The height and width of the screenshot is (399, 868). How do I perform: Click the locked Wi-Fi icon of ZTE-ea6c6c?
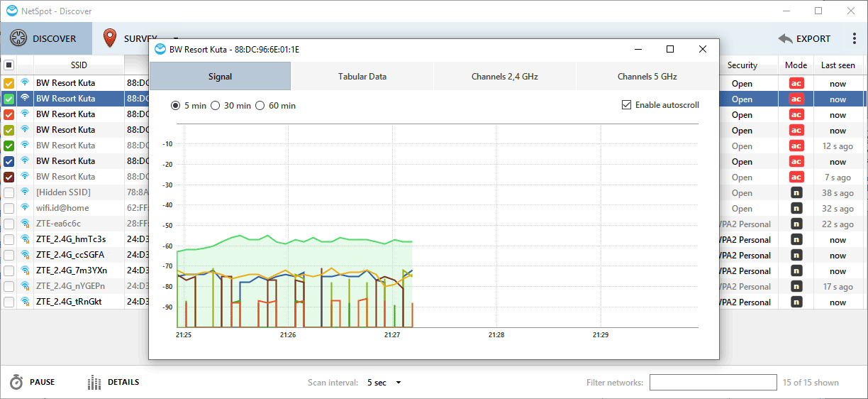click(x=25, y=224)
